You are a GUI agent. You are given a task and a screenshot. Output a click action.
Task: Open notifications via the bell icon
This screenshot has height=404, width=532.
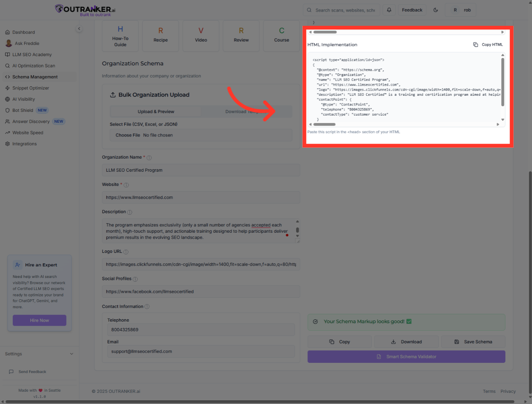point(389,10)
